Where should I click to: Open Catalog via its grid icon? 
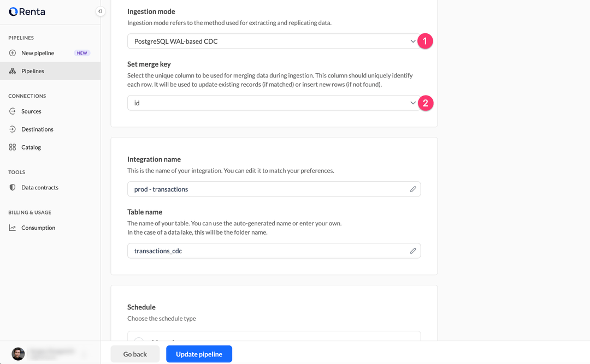point(13,147)
